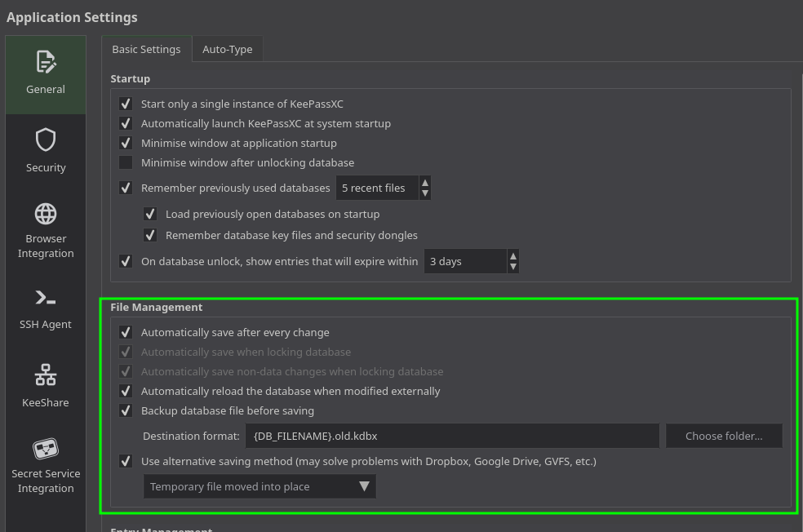Click the greyed save non-data changes checkbox

pos(126,371)
